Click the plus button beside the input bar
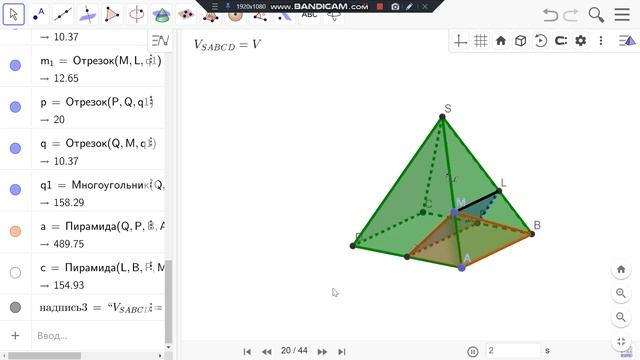This screenshot has width=640, height=360. 16,336
